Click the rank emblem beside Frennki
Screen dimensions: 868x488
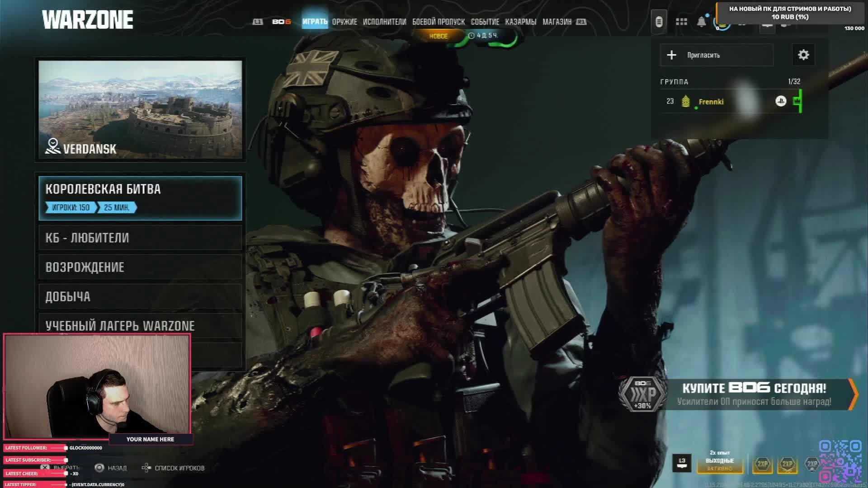click(x=686, y=101)
